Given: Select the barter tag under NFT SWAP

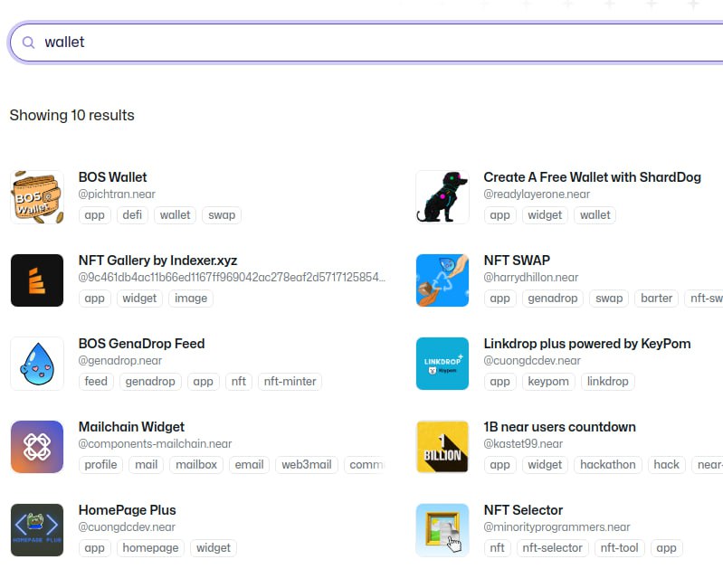Looking at the screenshot, I should click(657, 299).
